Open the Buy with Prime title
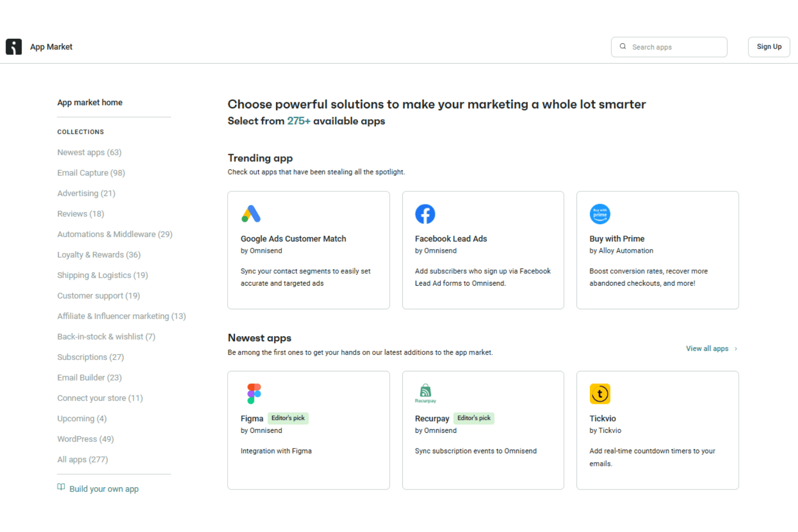The height and width of the screenshot is (532, 798). click(617, 239)
